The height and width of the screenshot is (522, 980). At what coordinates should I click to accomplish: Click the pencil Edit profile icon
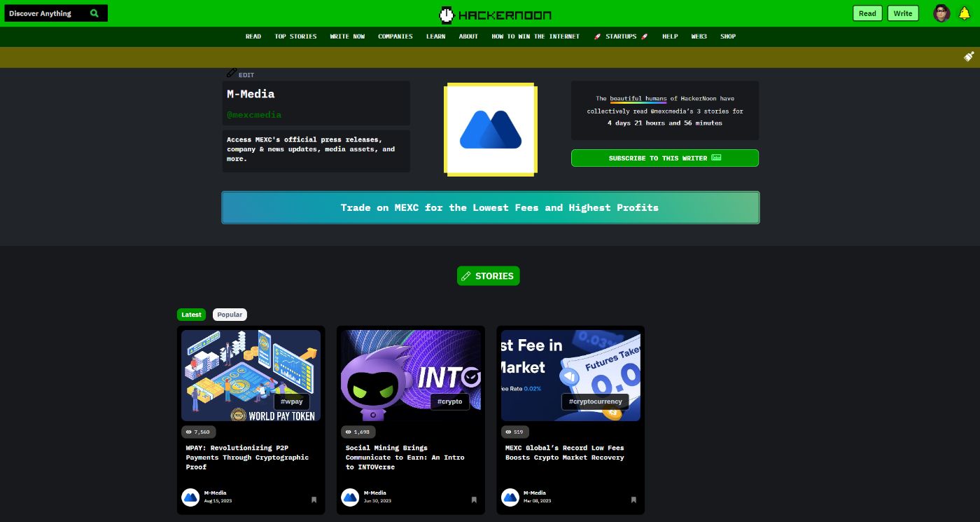232,74
